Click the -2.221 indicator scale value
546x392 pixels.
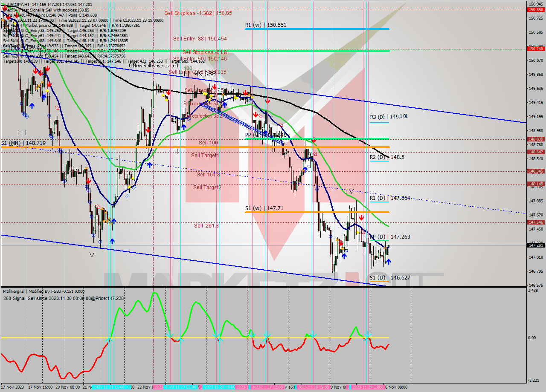point(534,380)
